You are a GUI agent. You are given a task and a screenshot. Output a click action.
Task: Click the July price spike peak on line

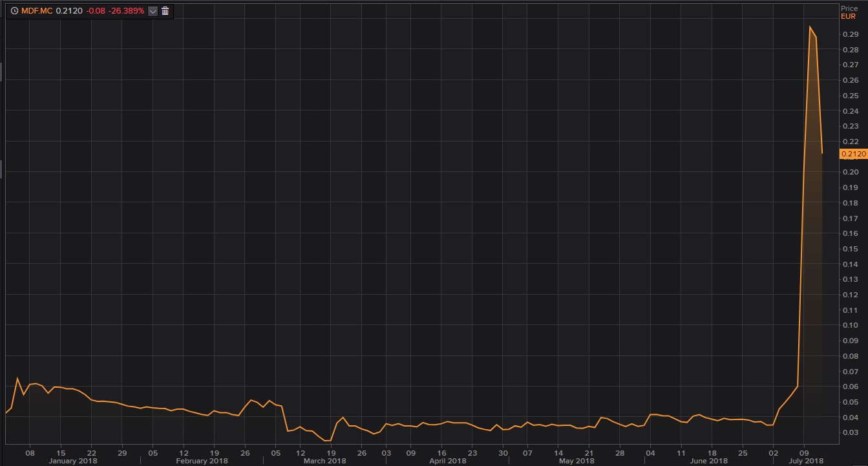coord(810,26)
